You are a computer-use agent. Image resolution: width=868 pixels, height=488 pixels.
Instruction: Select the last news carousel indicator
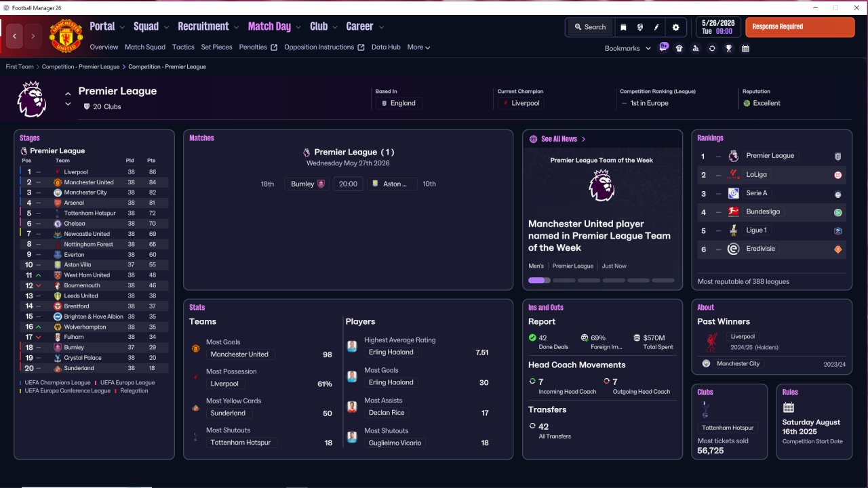(663, 280)
